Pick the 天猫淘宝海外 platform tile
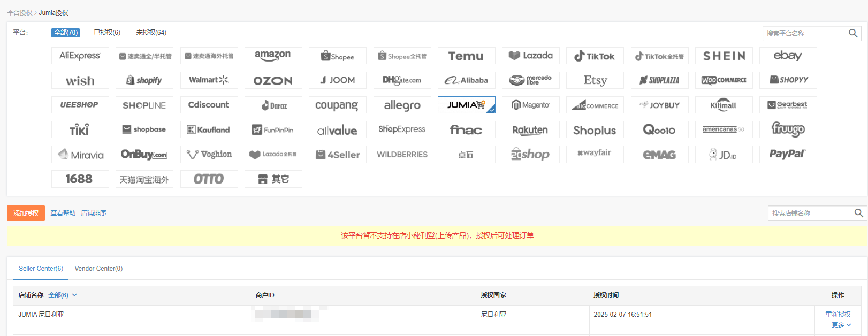The height and width of the screenshot is (336, 868). [x=144, y=179]
